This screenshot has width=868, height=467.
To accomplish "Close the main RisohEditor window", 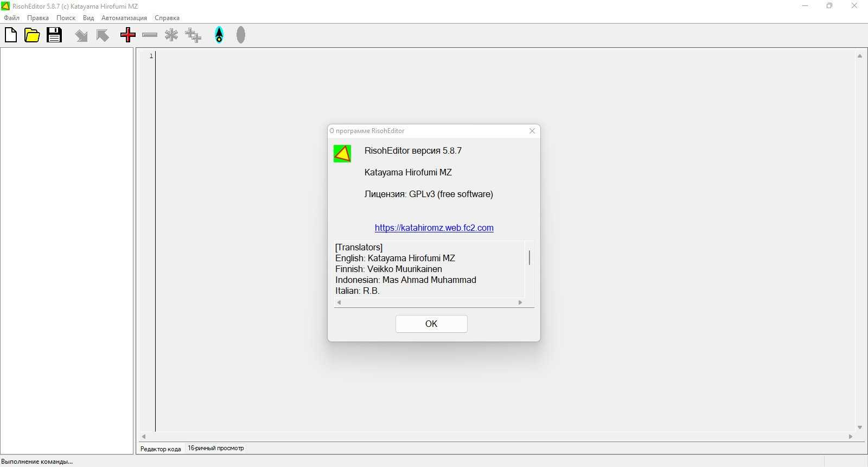I will (854, 6).
